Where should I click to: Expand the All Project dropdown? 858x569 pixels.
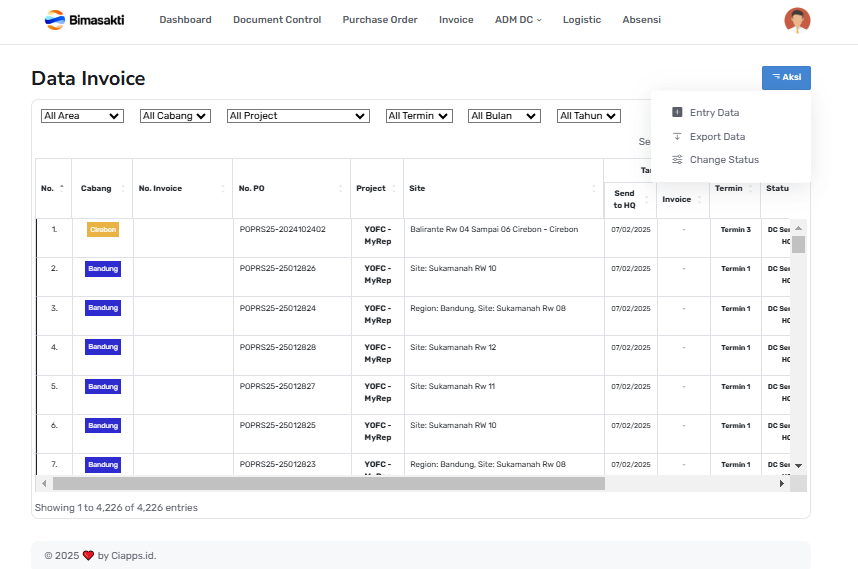[x=298, y=116]
